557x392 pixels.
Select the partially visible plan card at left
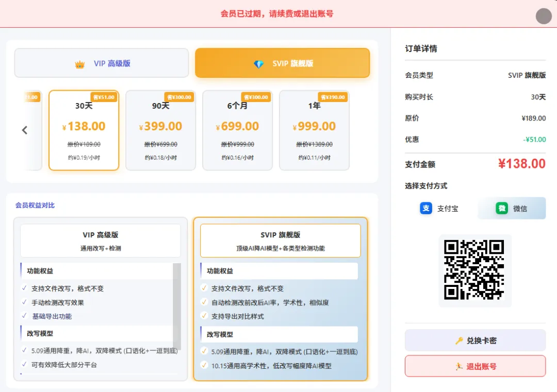tap(33, 130)
